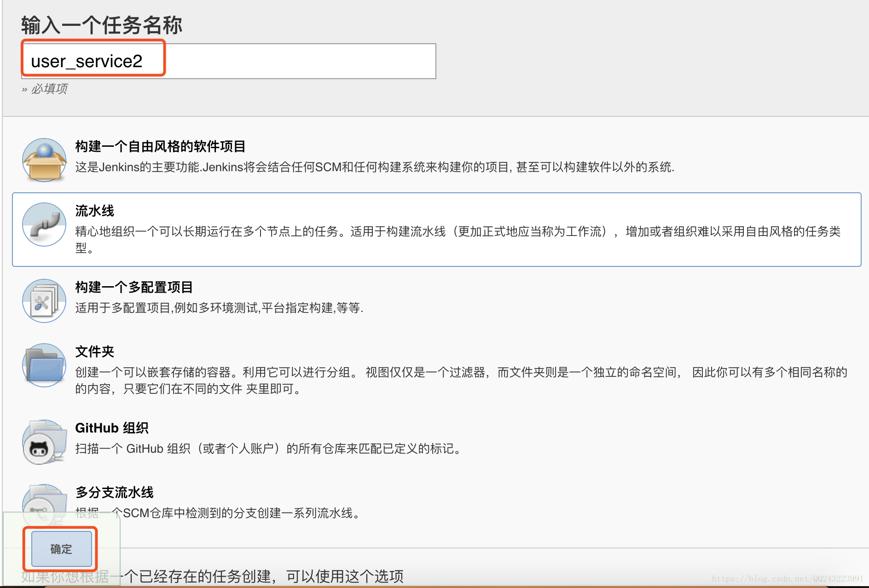
Task: Click inside the task name input field
Action: point(299,61)
